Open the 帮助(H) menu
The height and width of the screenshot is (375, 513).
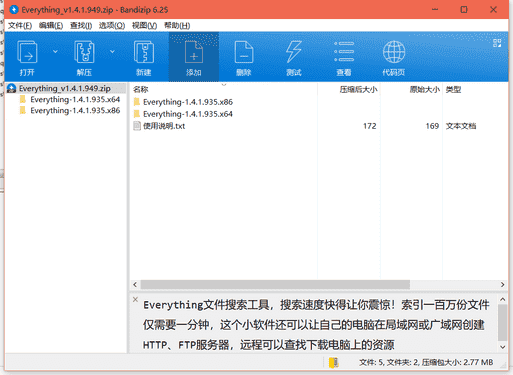pos(177,26)
